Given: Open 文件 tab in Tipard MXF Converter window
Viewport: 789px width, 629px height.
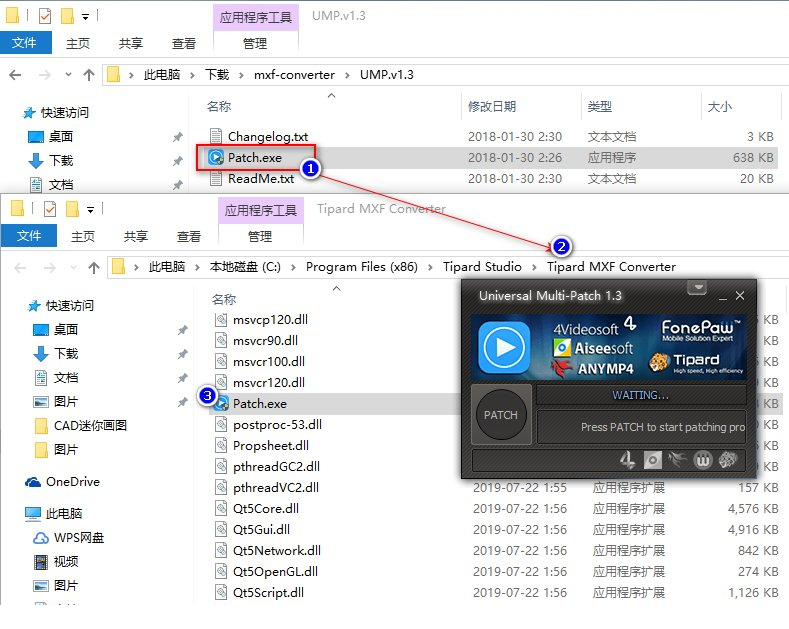Looking at the screenshot, I should click(29, 235).
